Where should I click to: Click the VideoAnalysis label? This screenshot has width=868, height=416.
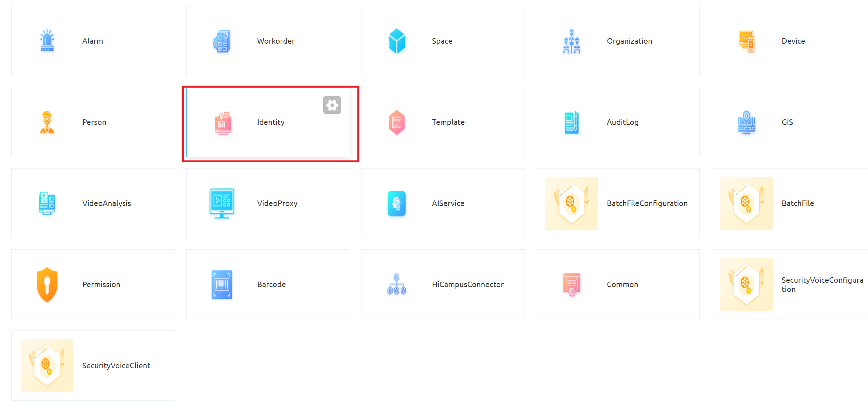point(107,203)
